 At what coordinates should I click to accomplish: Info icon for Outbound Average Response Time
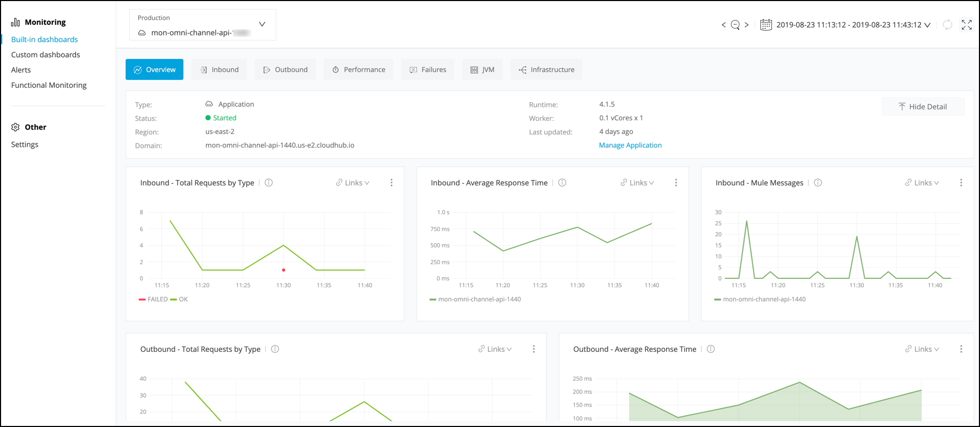point(711,349)
